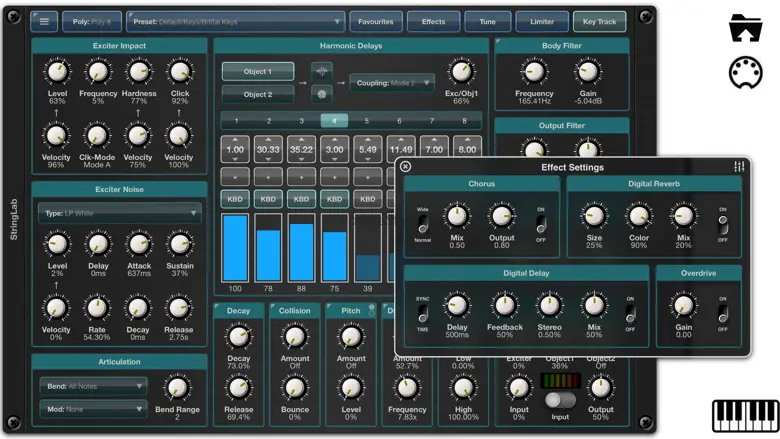
Task: Select harmonic tab number 2
Action: tap(269, 121)
